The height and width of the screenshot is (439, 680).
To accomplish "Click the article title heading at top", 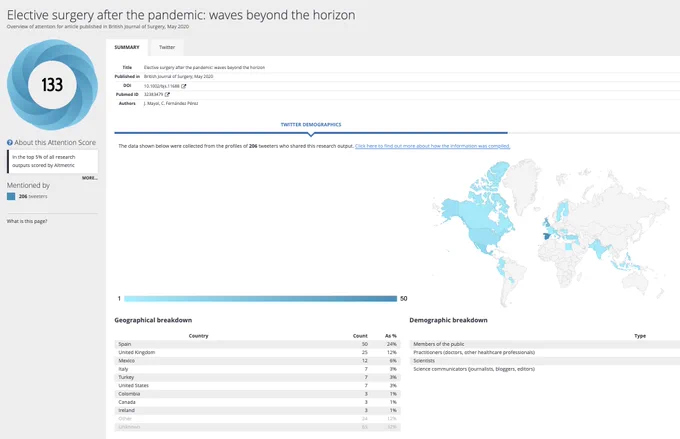I will (x=181, y=15).
